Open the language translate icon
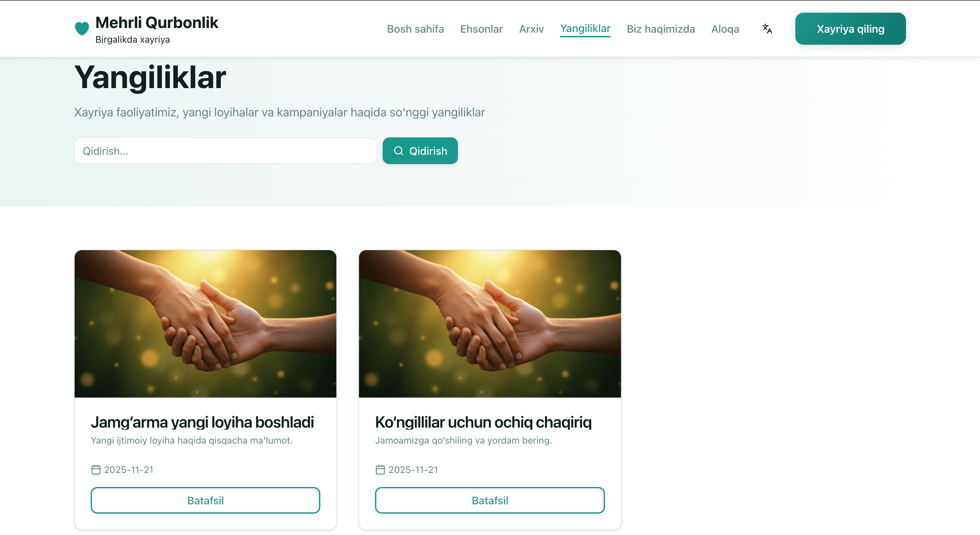Screen dimensions: 980x535 (767, 29)
